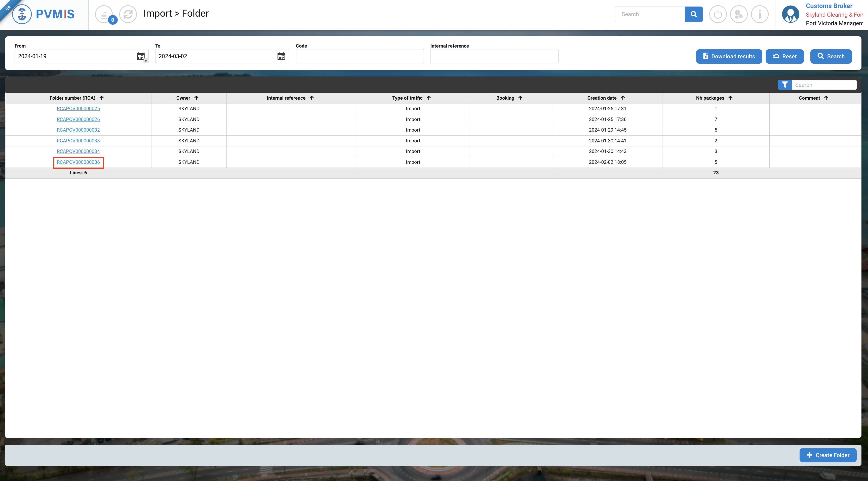Open the documents notification icon
The height and width of the screenshot is (481, 868).
pos(104,14)
